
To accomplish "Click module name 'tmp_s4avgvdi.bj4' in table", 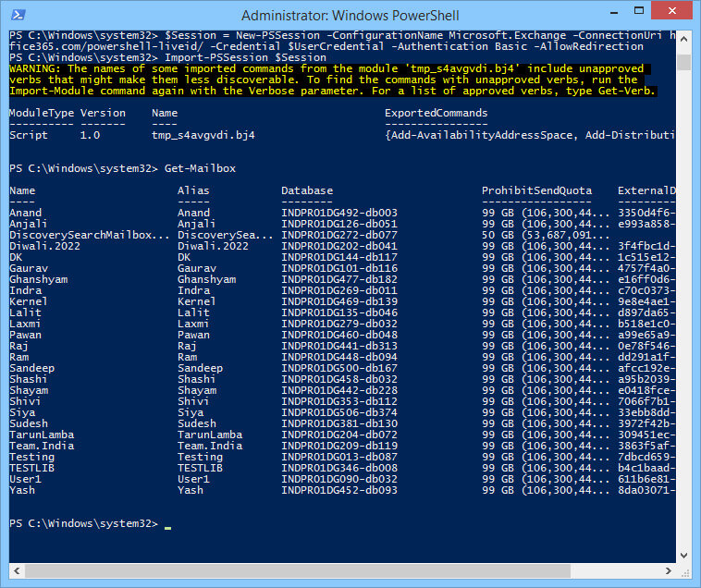I will [203, 135].
